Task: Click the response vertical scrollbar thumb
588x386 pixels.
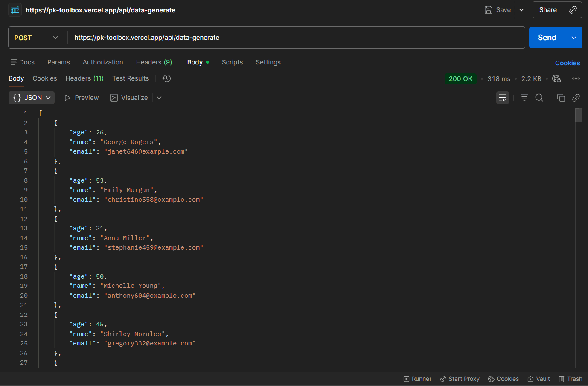Action: [579, 116]
